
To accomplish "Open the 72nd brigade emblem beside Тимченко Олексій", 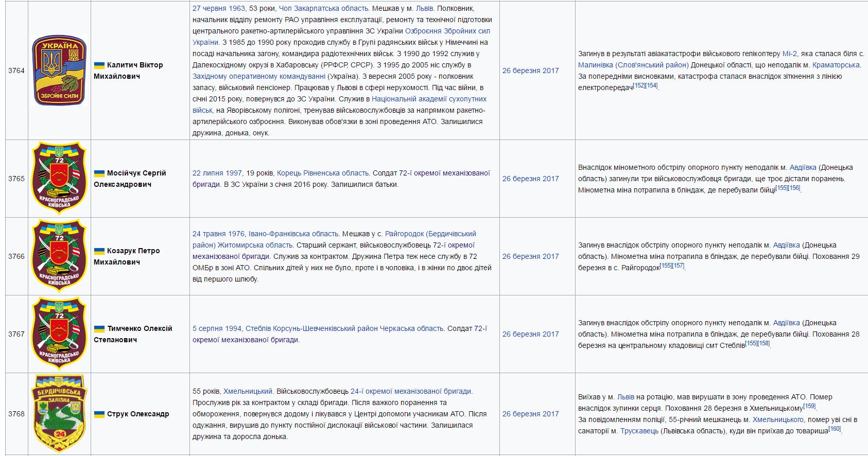I will click(59, 334).
